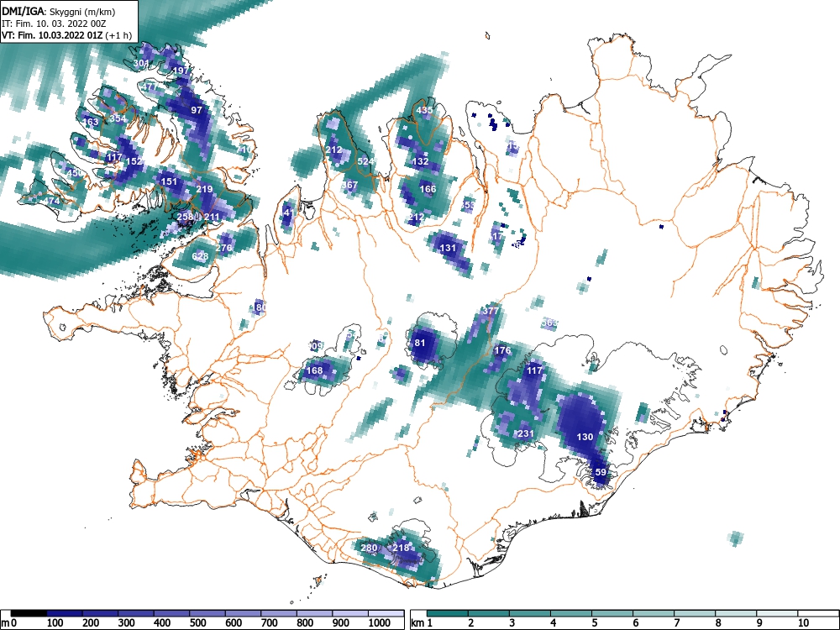The height and width of the screenshot is (630, 840).
Task: Click the map label 166
Action: coord(428,189)
